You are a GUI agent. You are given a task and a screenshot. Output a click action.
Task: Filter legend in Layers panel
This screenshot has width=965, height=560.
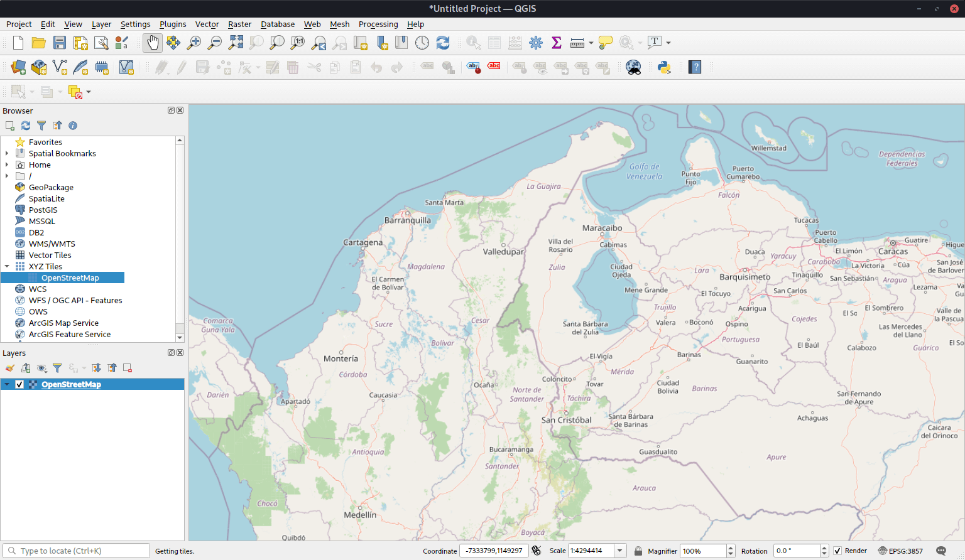[57, 368]
